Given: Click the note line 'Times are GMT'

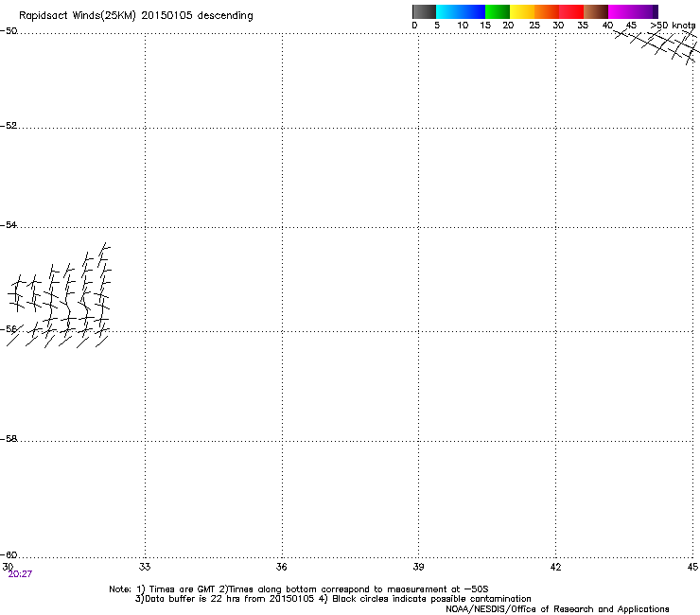Looking at the screenshot, I should [182, 589].
